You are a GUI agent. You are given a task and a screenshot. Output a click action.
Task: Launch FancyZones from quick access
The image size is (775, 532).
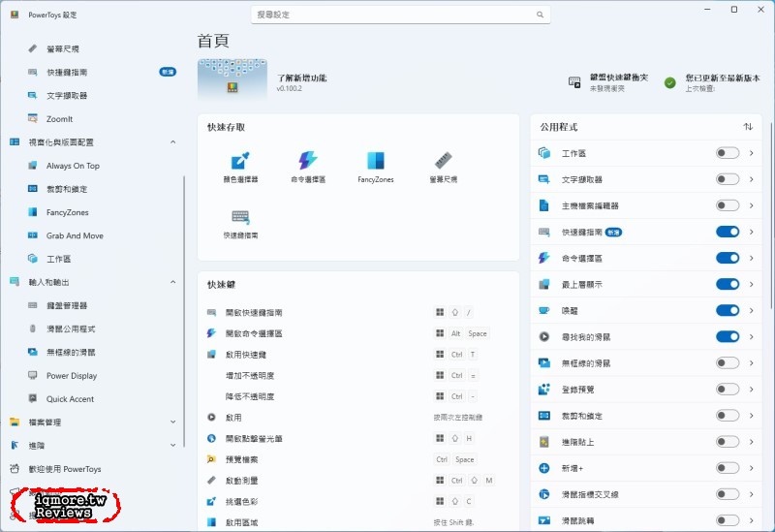point(376,167)
